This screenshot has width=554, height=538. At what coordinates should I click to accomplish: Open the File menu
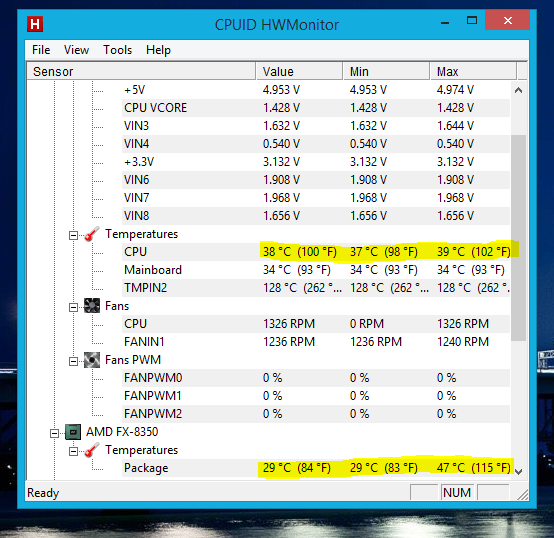point(41,50)
